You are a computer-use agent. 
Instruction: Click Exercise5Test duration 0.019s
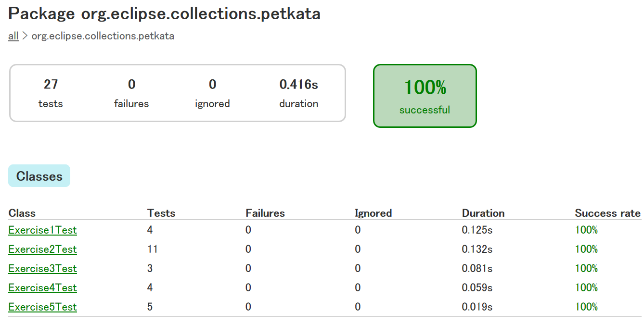[477, 307]
